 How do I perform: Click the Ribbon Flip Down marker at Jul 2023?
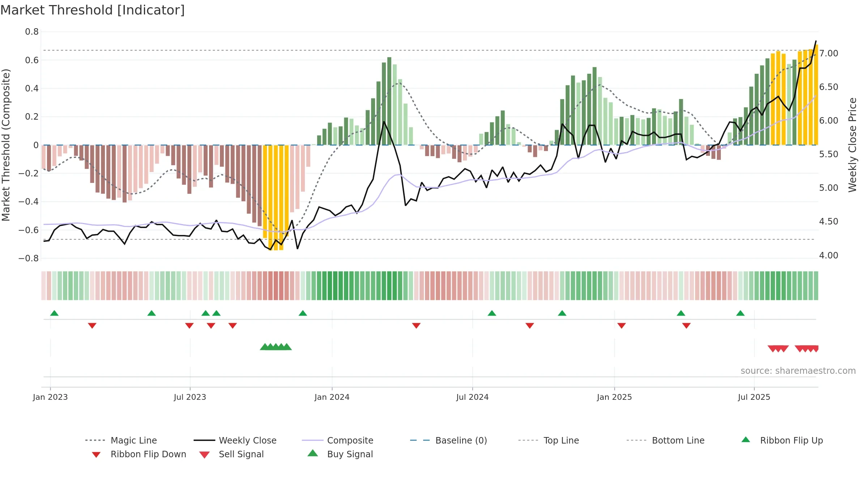(189, 326)
